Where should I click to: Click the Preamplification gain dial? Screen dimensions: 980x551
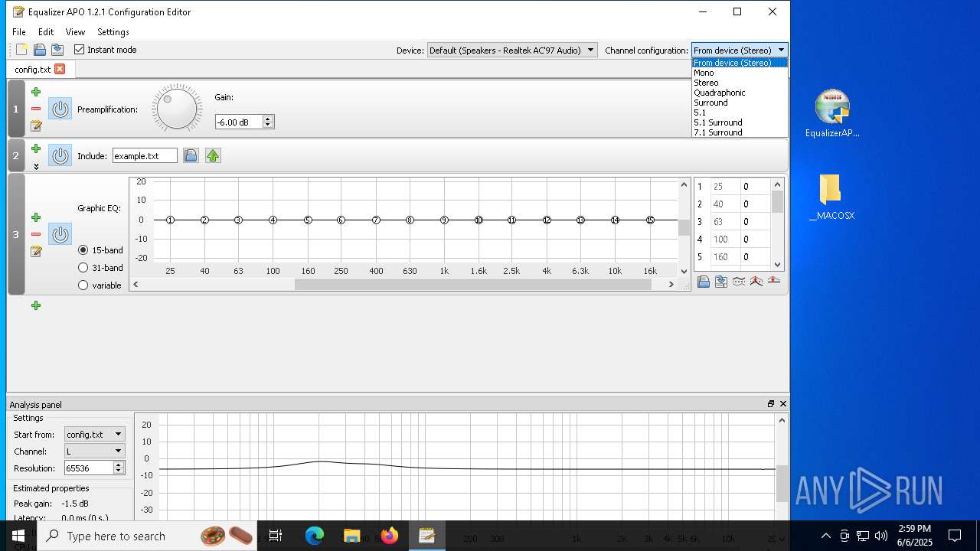click(x=177, y=109)
